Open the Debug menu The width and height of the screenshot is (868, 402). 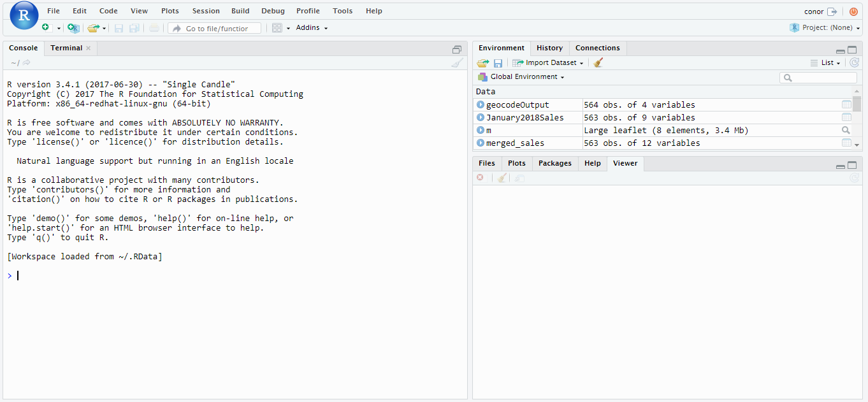pyautogui.click(x=273, y=11)
